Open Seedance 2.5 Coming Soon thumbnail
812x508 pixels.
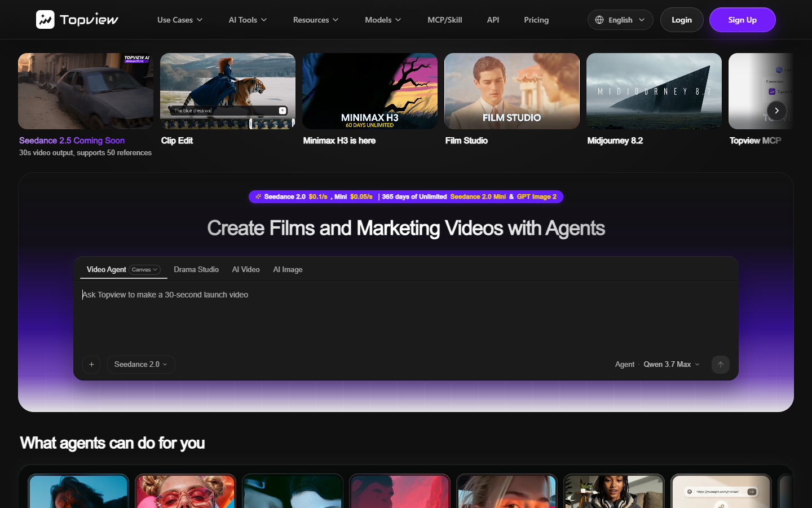86,91
